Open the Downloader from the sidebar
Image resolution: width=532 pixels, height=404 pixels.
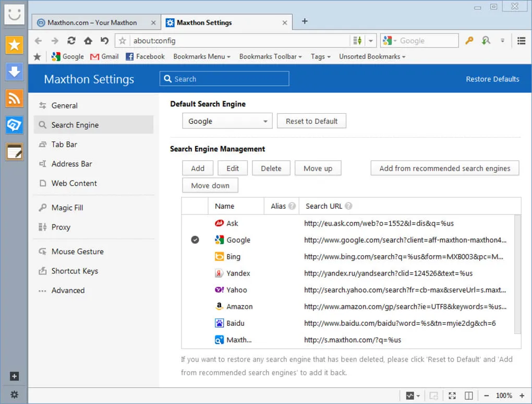pos(14,72)
